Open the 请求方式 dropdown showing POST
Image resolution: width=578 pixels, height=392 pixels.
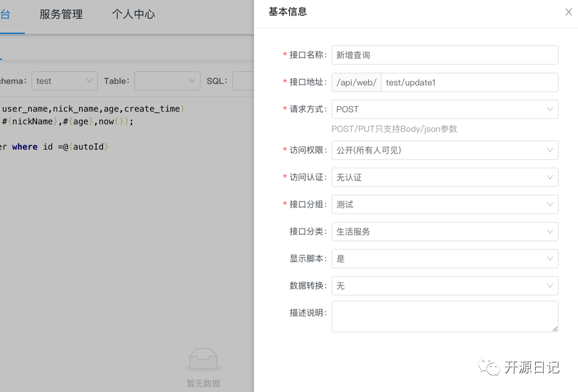(444, 109)
